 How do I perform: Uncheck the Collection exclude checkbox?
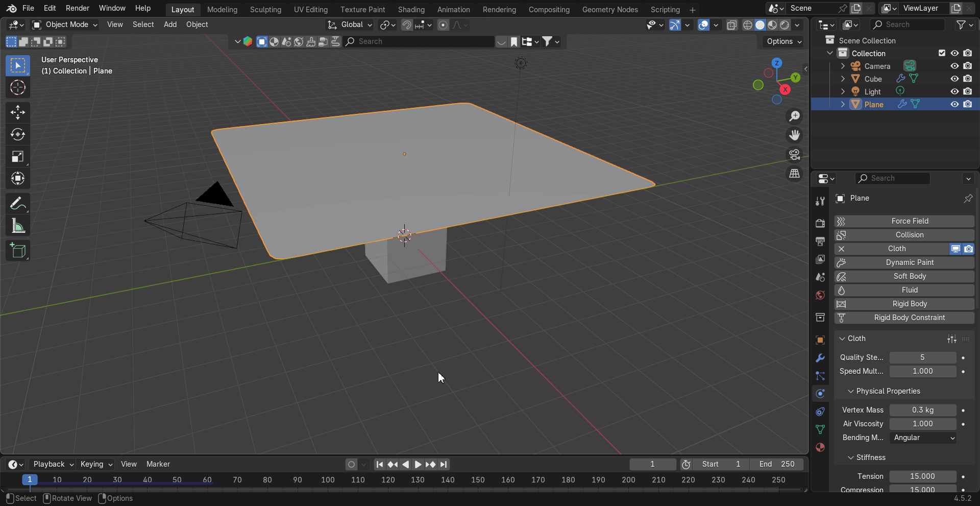click(x=942, y=53)
